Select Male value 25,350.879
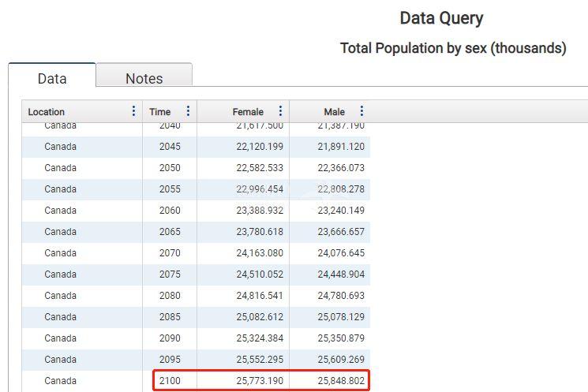This screenshot has width=588, height=392. (341, 339)
